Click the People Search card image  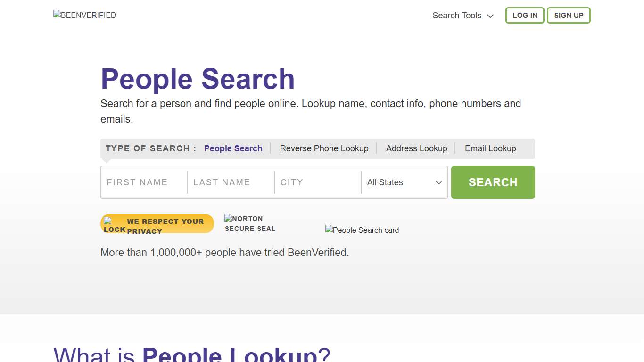(362, 230)
